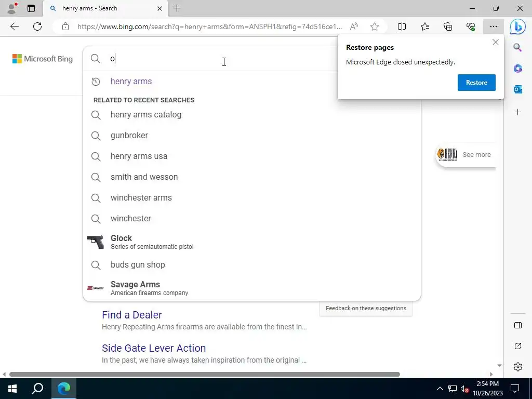Refresh the Bing search page
This screenshot has width=532, height=399.
[37, 26]
